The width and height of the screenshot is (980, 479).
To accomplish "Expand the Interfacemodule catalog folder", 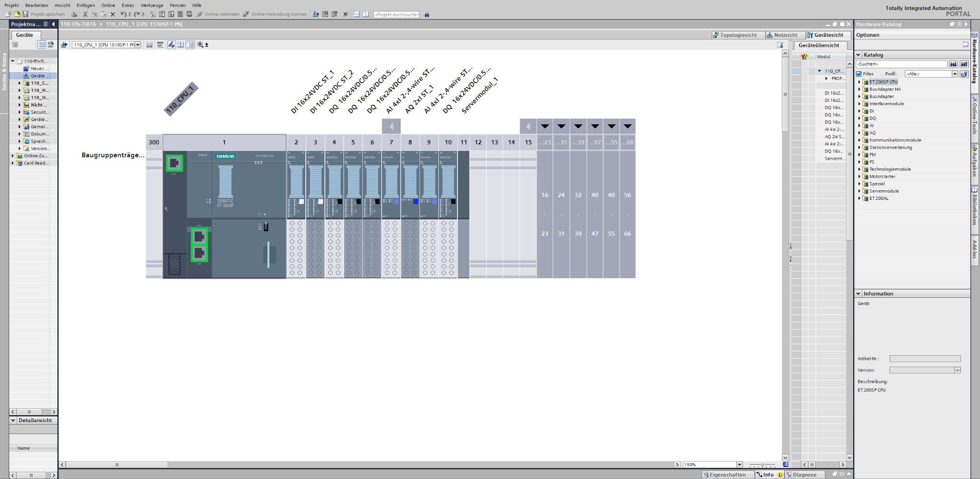I will (x=859, y=104).
